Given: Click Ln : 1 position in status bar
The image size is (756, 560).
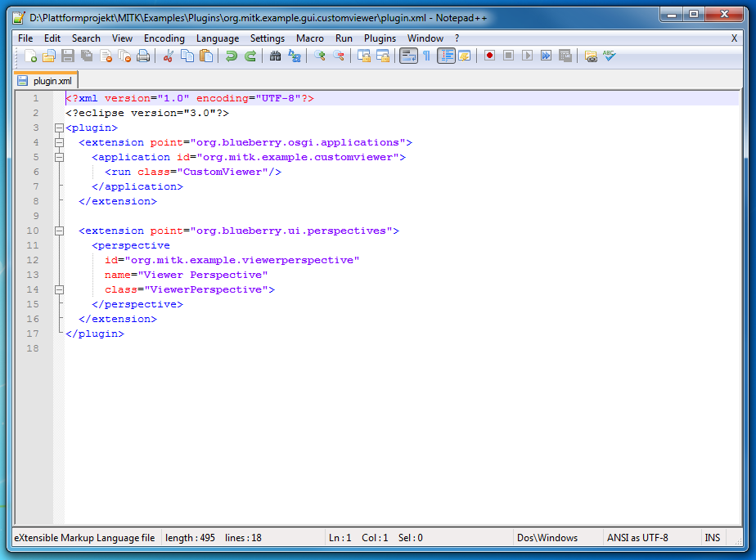Looking at the screenshot, I should pos(340,538).
